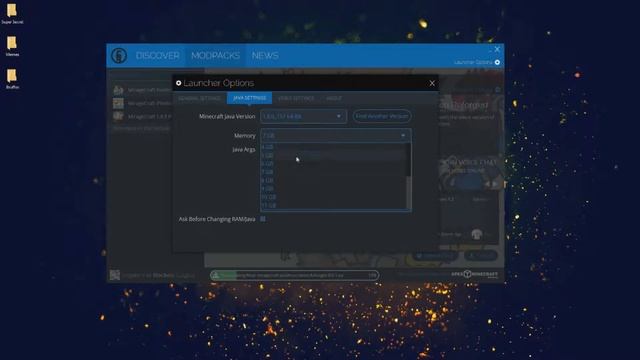The height and width of the screenshot is (360, 640).
Task: Choose 5 GB in the memory list
Action: (x=333, y=156)
